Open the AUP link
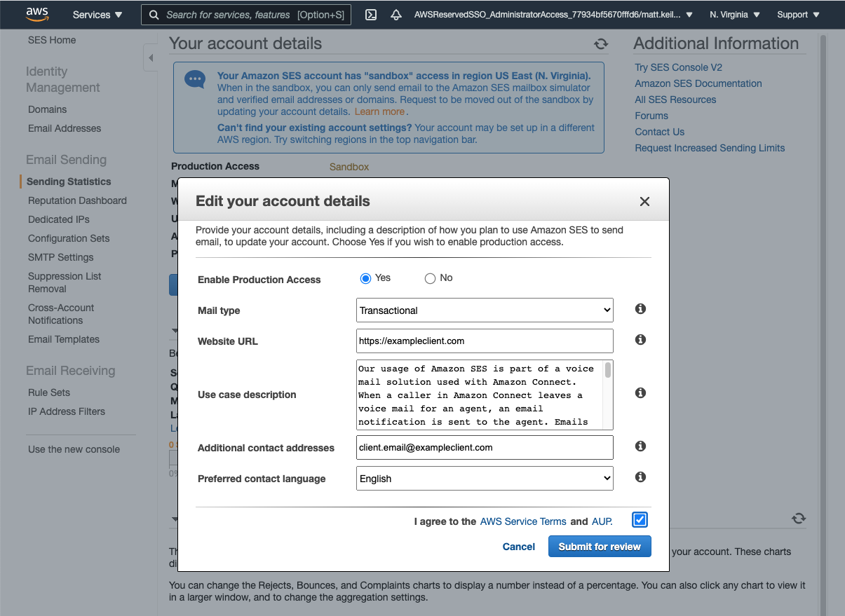The height and width of the screenshot is (616, 845). click(x=602, y=521)
